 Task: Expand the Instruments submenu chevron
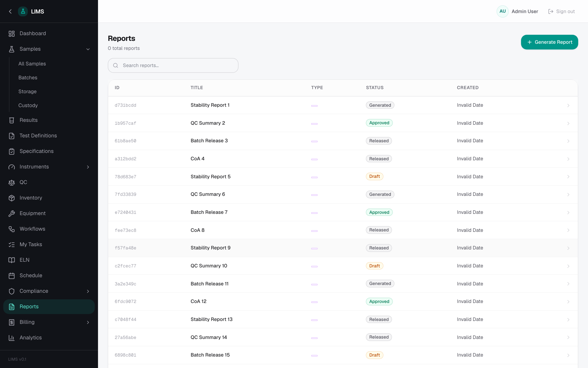[88, 167]
